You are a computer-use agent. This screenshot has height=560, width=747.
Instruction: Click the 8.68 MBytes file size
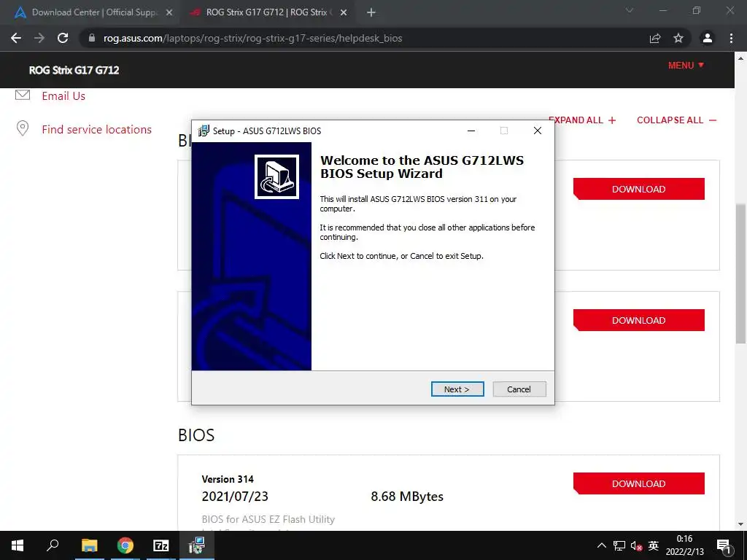(x=407, y=496)
